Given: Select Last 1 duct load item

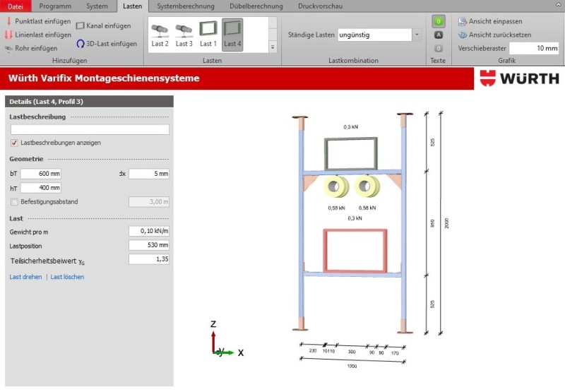Looking at the screenshot, I should (208, 33).
